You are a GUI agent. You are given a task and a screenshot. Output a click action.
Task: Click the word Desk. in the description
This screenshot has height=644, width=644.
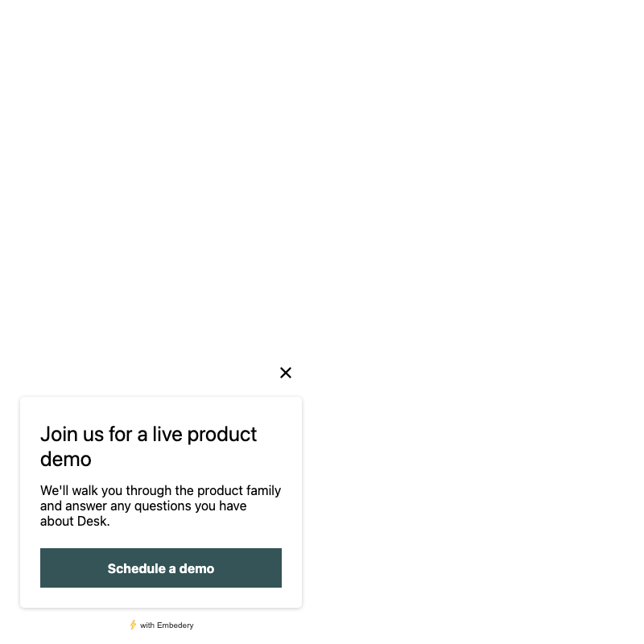click(x=93, y=521)
